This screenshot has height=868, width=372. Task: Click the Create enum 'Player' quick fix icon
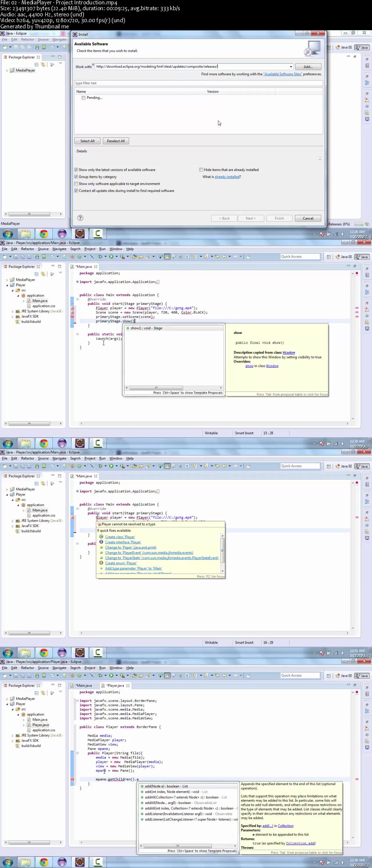pyautogui.click(x=101, y=563)
